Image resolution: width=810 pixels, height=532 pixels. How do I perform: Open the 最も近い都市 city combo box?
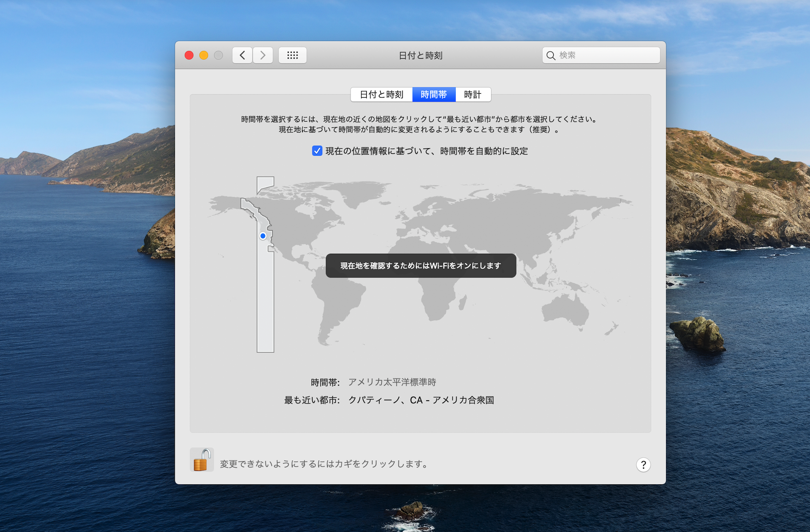pyautogui.click(x=421, y=400)
